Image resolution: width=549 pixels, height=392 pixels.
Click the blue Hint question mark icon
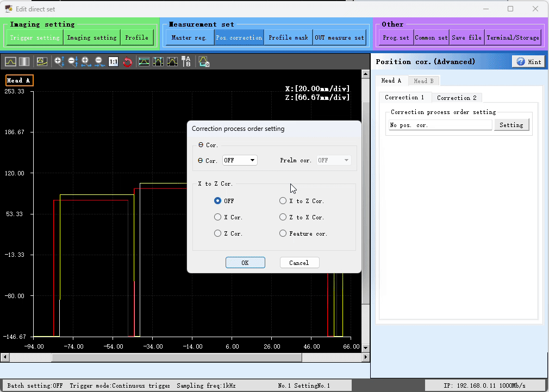pos(521,61)
